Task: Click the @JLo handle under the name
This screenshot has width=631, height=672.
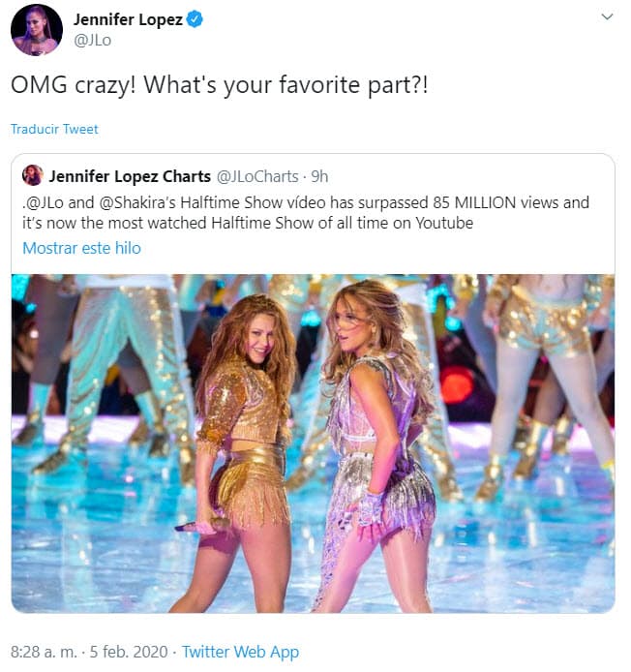Action: click(x=91, y=41)
